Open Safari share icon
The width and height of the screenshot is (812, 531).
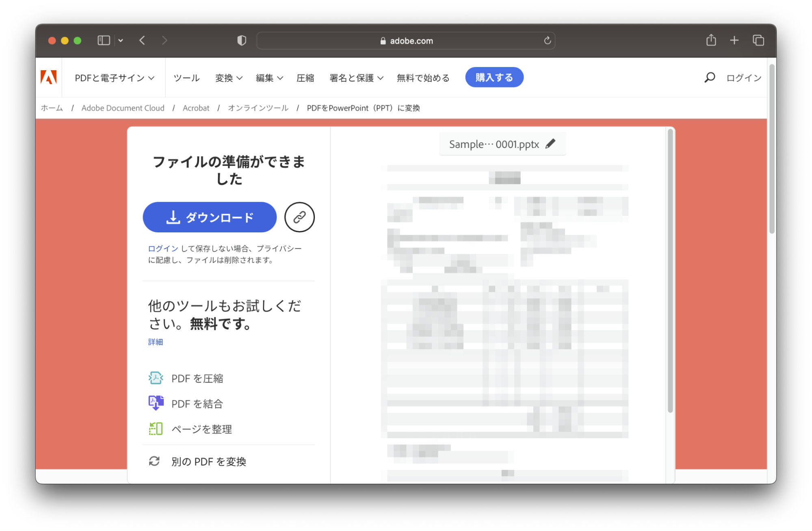[x=711, y=40]
